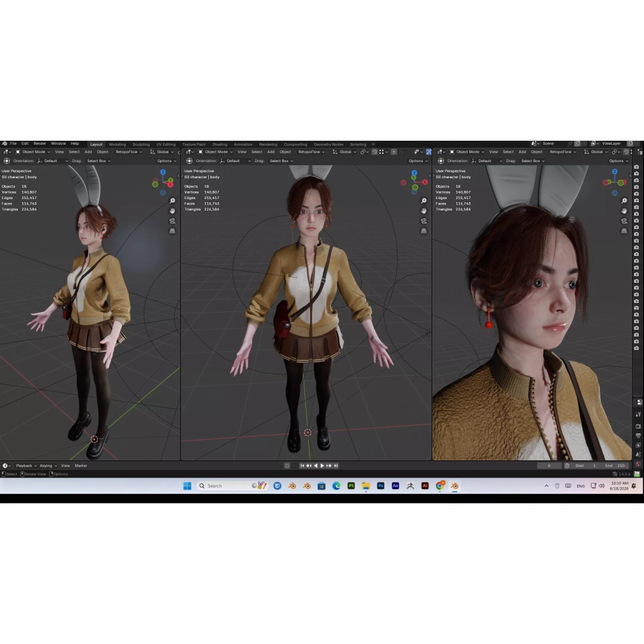The width and height of the screenshot is (644, 644).
Task: Click the add workspace plus icon
Action: tap(373, 144)
